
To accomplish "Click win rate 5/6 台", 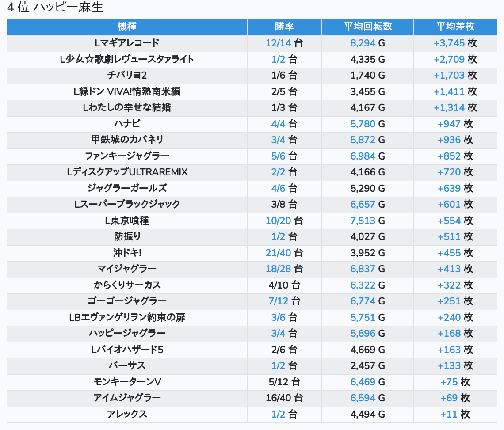I will [x=284, y=156].
